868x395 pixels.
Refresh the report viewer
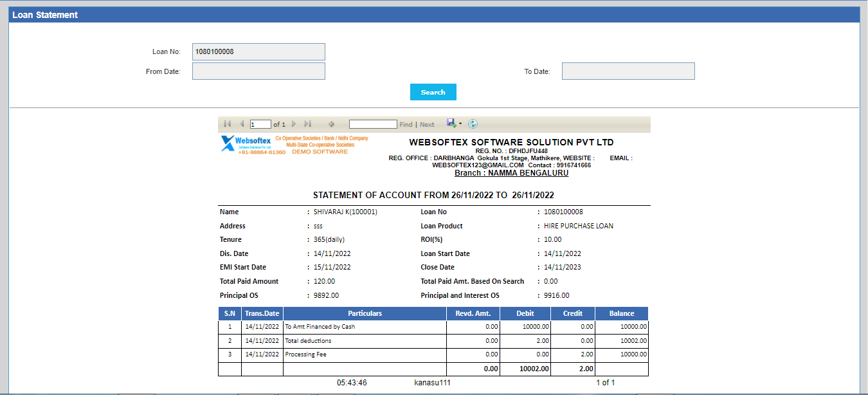pyautogui.click(x=473, y=124)
